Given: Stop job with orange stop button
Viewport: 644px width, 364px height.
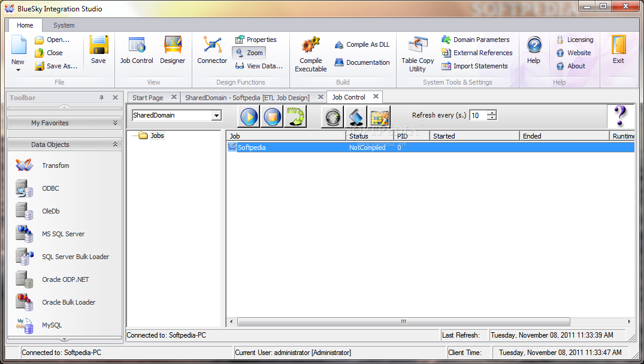Looking at the screenshot, I should click(272, 117).
